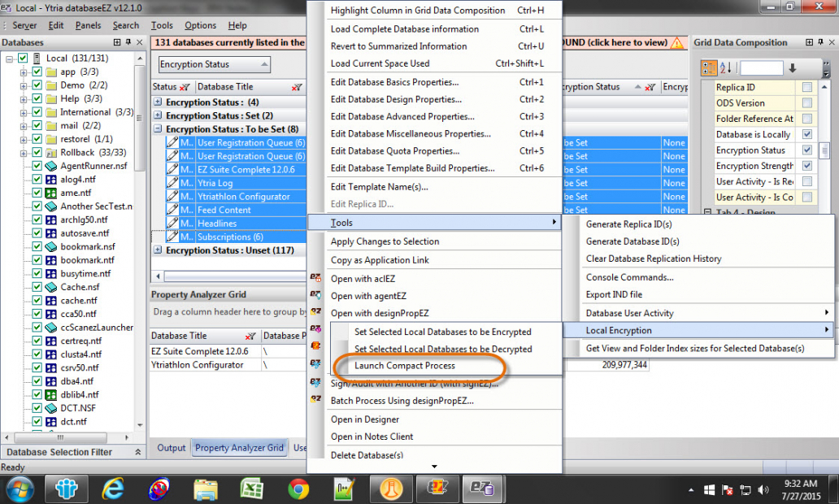This screenshot has width=839, height=504.
Task: Select Launch Compact Process
Action: tap(405, 366)
